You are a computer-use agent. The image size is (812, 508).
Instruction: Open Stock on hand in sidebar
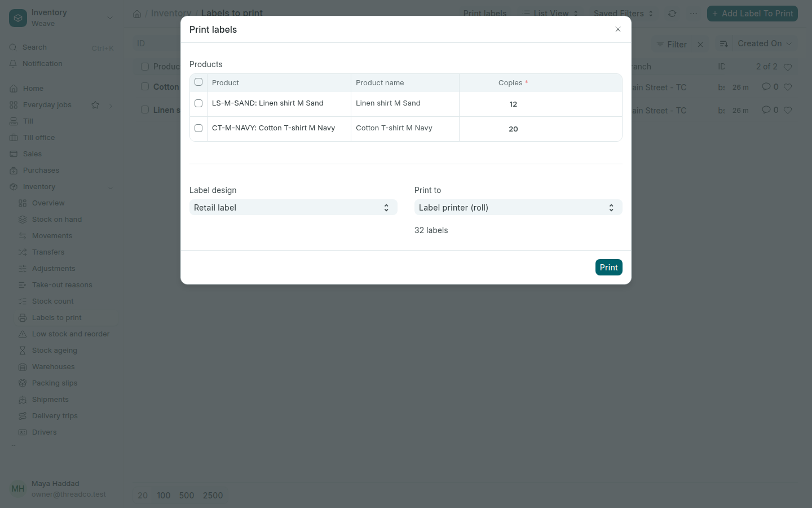[57, 220]
